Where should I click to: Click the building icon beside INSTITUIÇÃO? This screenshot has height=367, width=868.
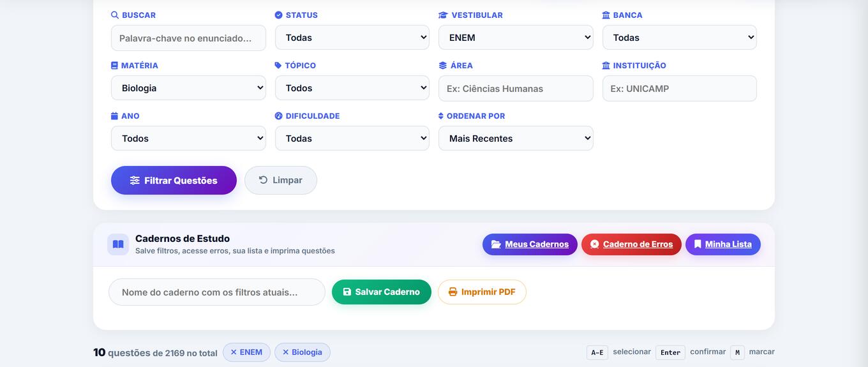606,65
